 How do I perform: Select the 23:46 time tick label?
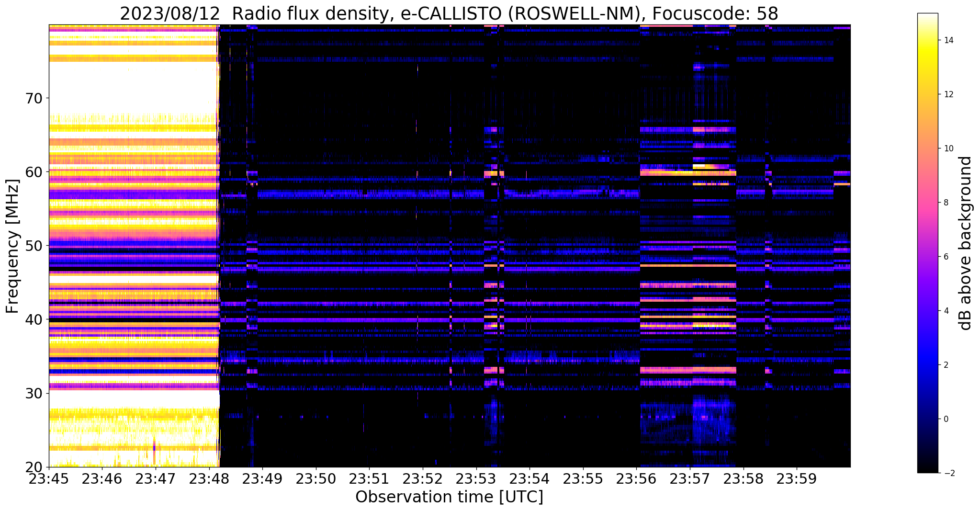tap(102, 478)
